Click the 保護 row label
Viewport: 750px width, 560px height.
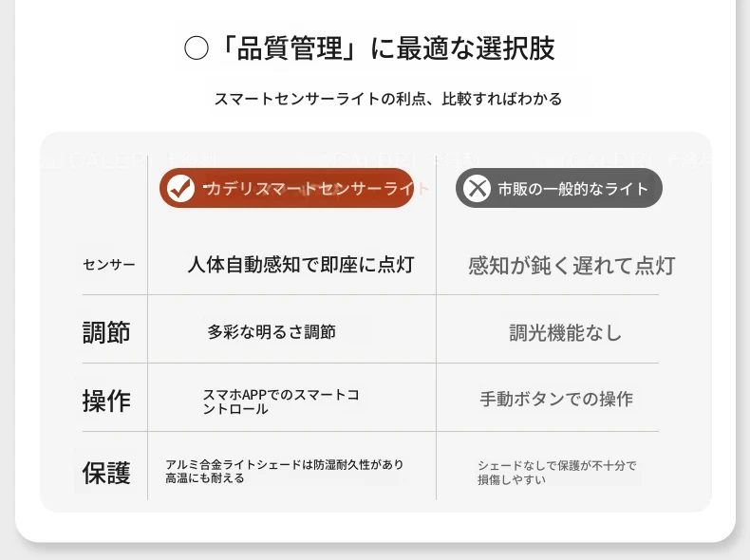click(x=106, y=473)
